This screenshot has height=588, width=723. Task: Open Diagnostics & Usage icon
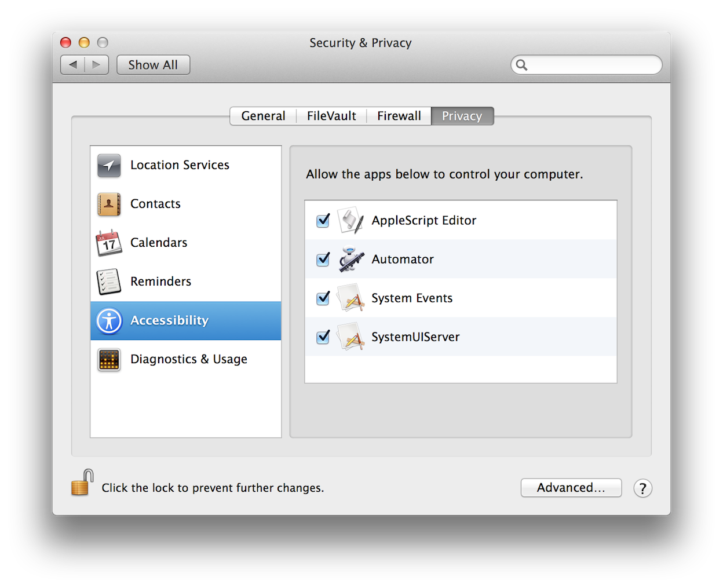pyautogui.click(x=109, y=360)
